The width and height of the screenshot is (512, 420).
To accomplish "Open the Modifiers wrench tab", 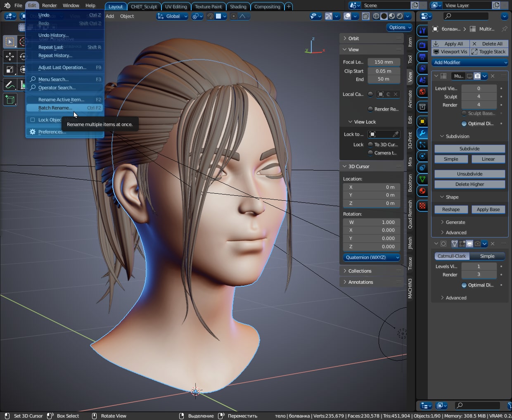I will tap(422, 133).
